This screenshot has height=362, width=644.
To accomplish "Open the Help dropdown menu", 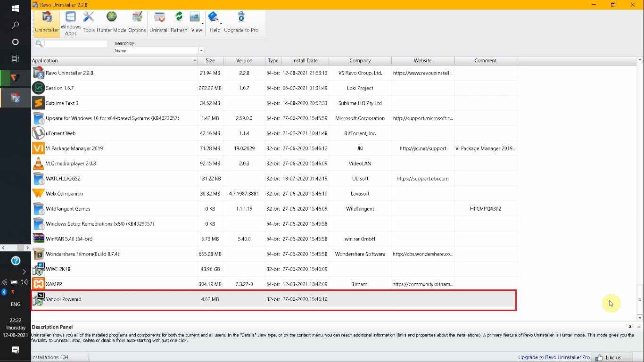I will tap(215, 23).
